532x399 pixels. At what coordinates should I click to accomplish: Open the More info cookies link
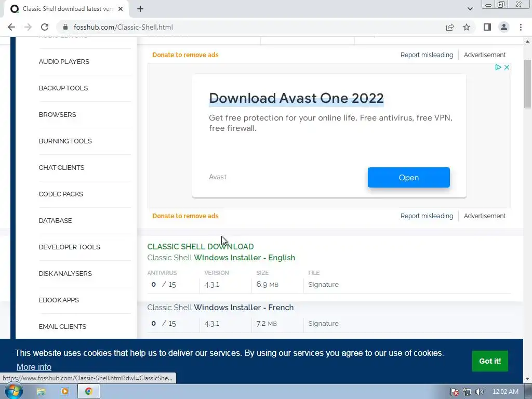tap(34, 367)
